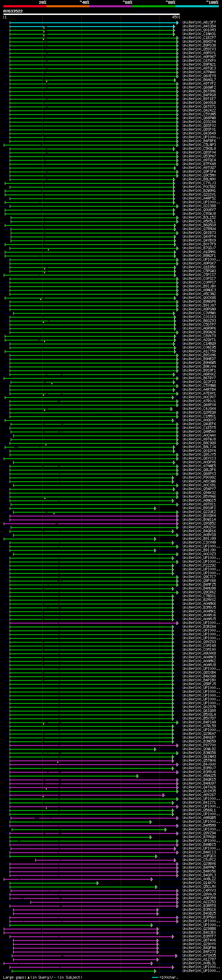The height and width of the screenshot is (980, 222).
Task: Click hit label UniRef100_Q43649
Action: pos(199,133)
